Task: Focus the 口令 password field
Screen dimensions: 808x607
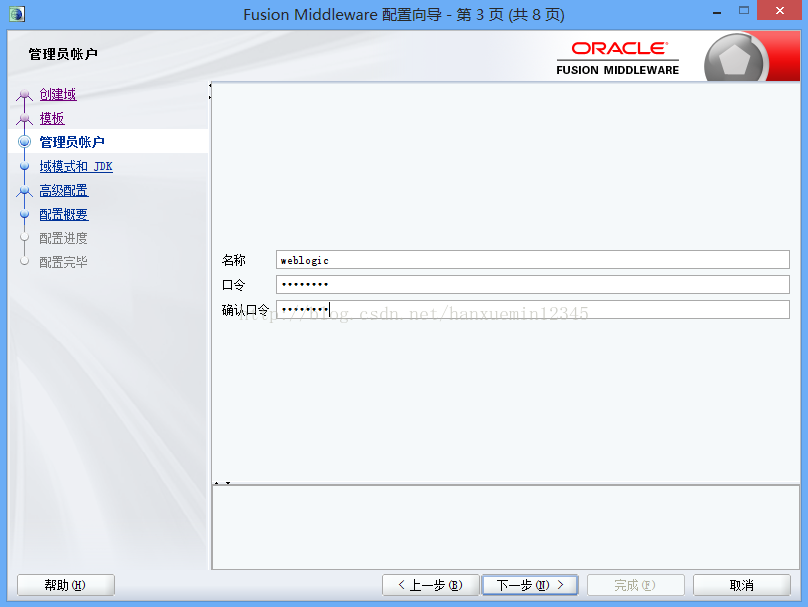Action: pos(533,284)
